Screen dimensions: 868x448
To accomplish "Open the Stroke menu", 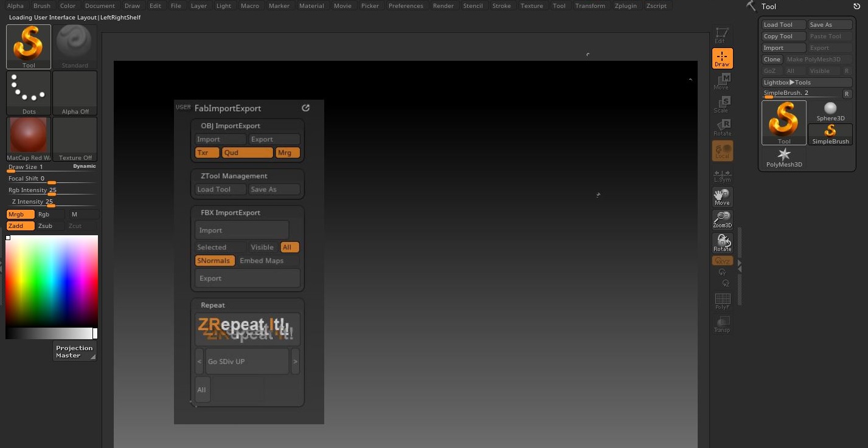I will 502,6.
